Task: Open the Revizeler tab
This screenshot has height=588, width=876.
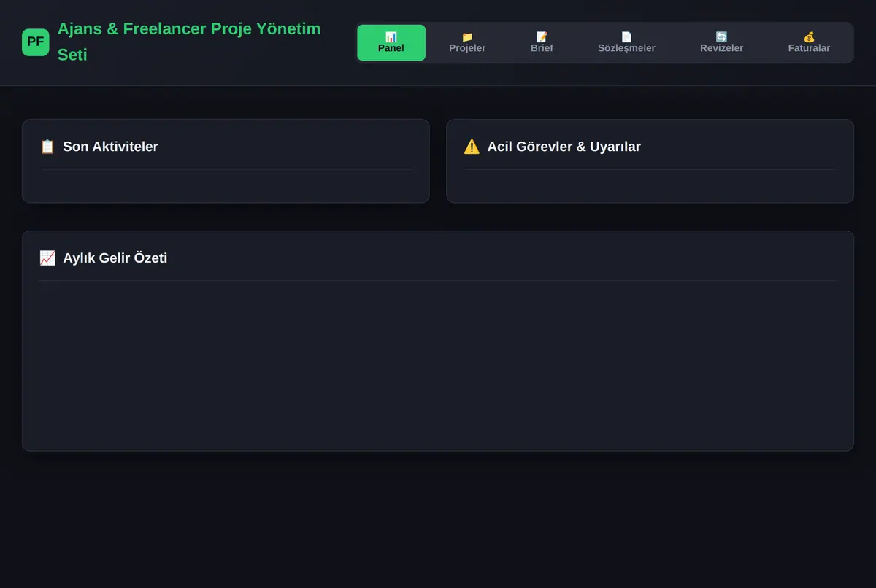Action: (x=721, y=43)
